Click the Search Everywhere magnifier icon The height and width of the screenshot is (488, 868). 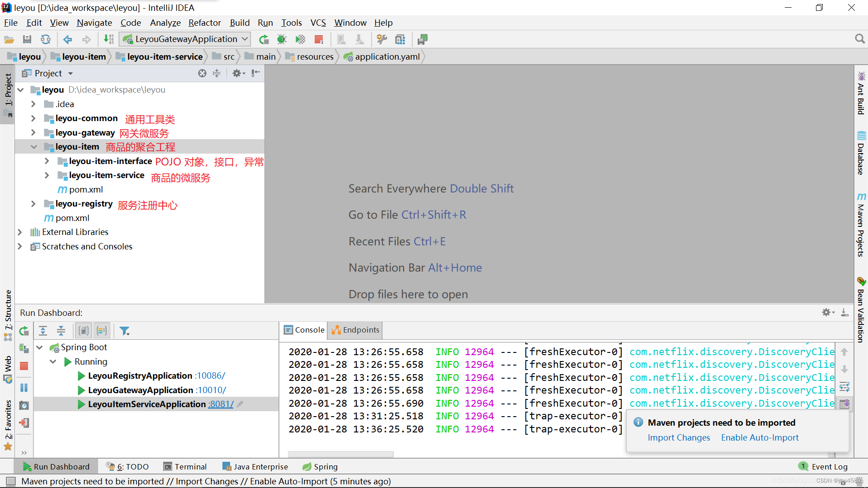859,39
